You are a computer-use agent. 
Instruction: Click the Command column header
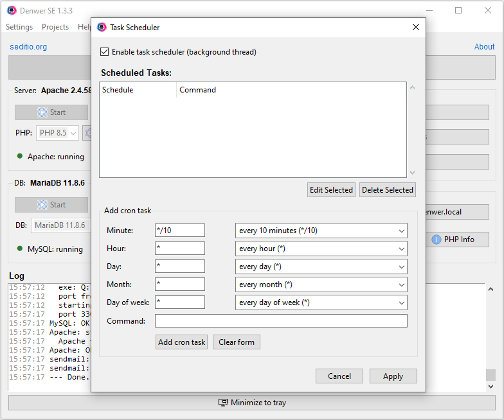point(291,90)
